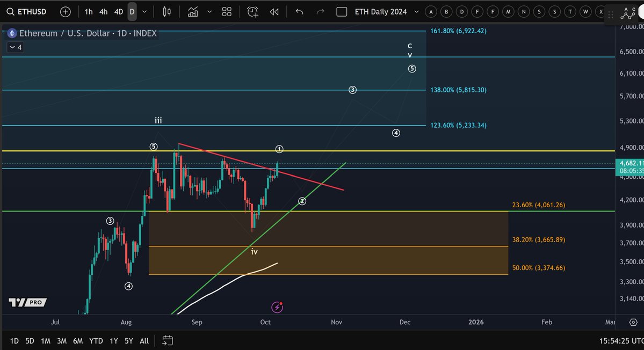Viewport: 644px width, 350px height.
Task: Set the range to 3M
Action: click(x=62, y=340)
